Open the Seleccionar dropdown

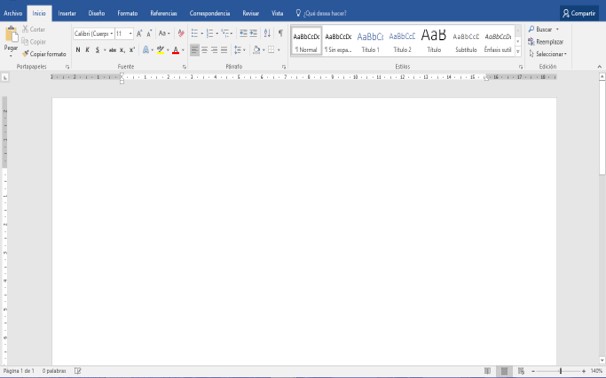point(548,54)
